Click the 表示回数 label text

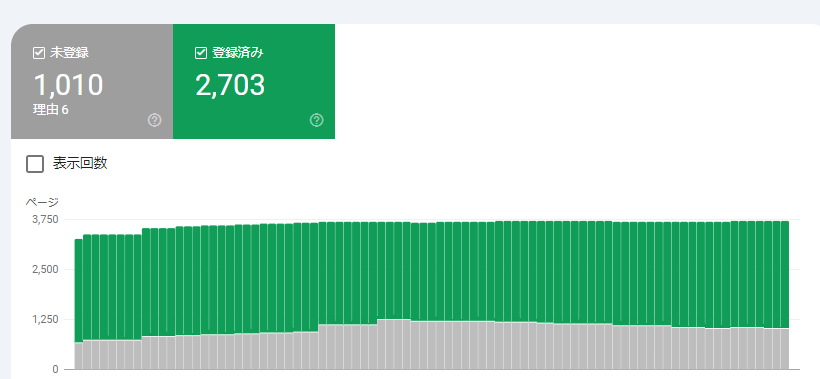coord(80,163)
